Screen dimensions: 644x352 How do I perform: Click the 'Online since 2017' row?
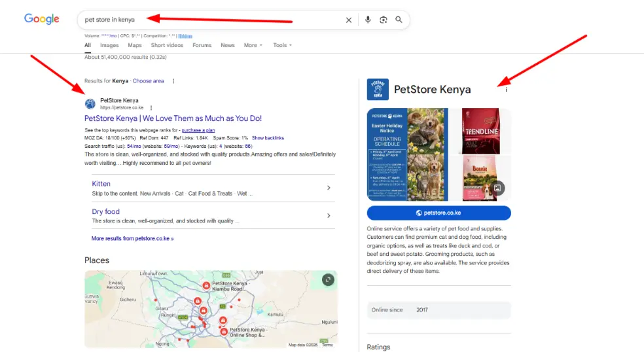(x=438, y=310)
